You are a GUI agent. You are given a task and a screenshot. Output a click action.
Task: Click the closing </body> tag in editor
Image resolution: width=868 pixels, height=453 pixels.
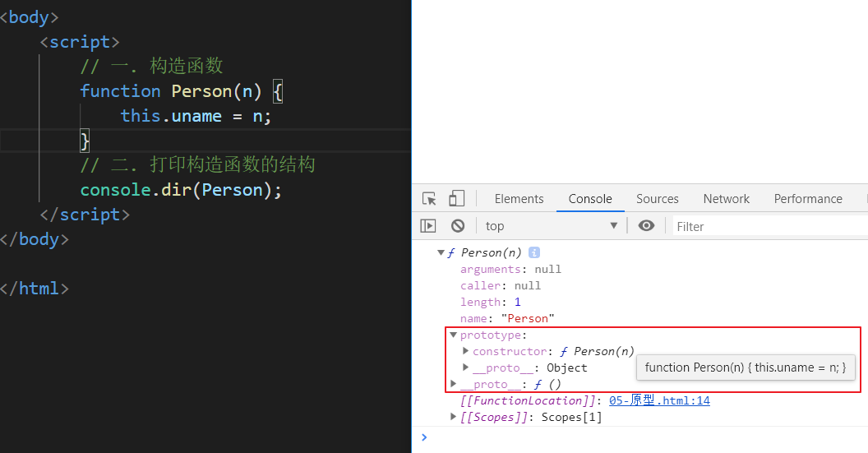tap(35, 239)
